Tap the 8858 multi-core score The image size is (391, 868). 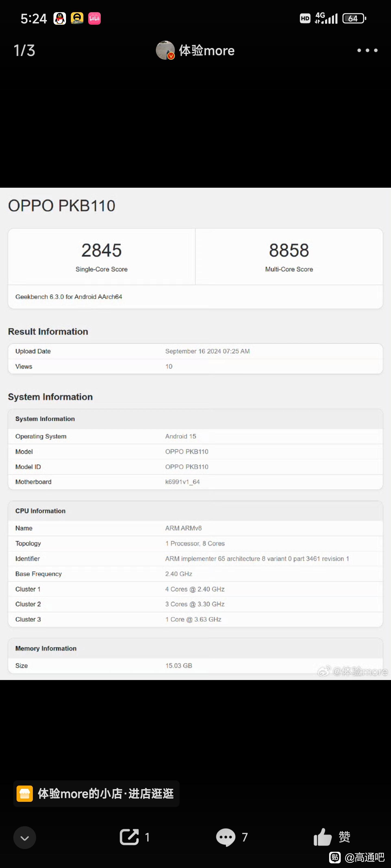tap(289, 250)
